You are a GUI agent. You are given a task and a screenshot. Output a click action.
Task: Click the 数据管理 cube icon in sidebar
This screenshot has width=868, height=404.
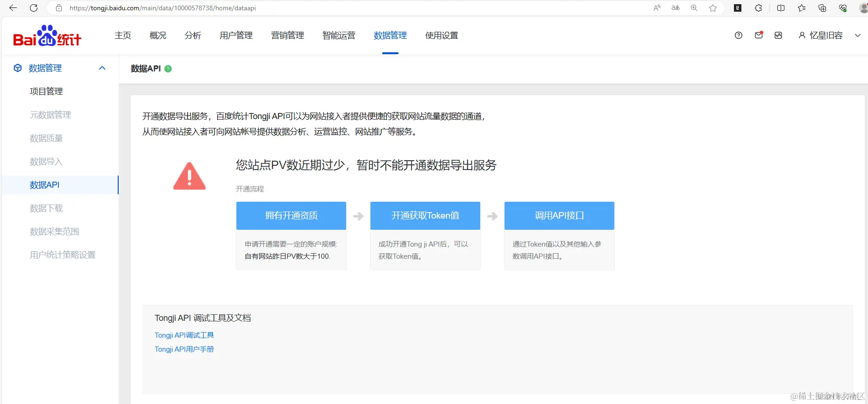[x=18, y=68]
